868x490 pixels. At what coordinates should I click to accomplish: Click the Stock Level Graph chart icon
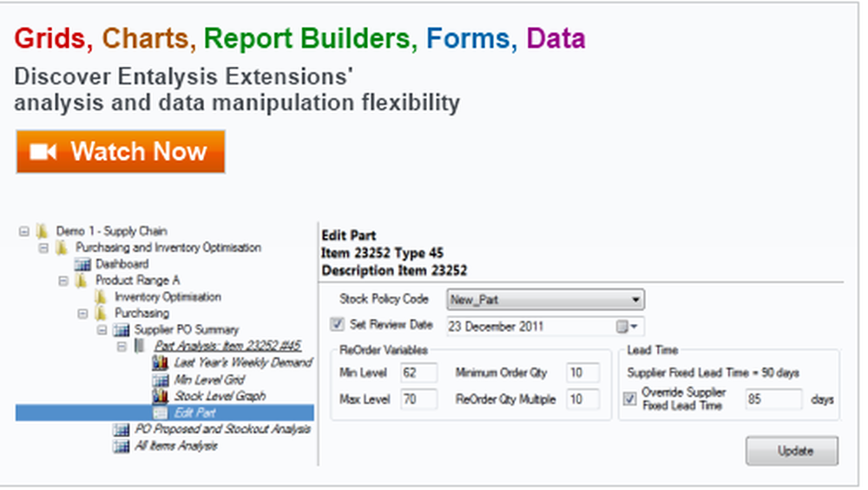tap(160, 396)
